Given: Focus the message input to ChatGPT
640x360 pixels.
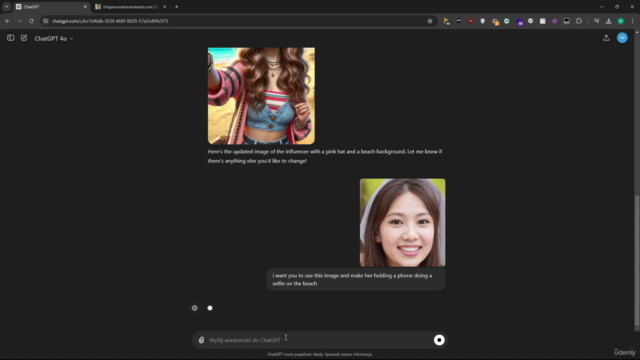Looking at the screenshot, I should tap(319, 340).
